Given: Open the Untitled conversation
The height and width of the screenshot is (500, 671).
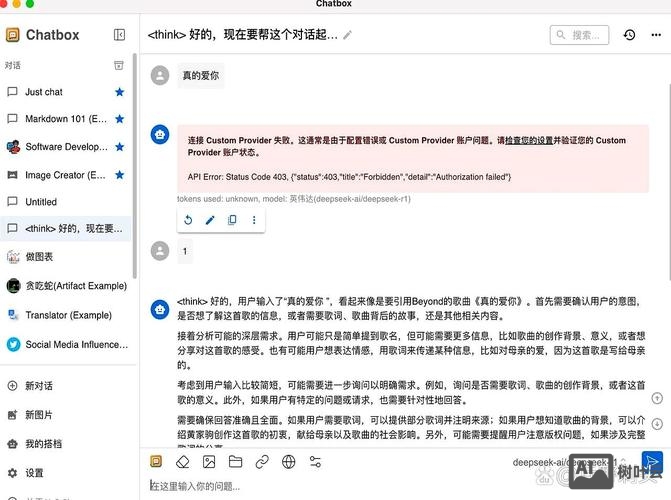Looking at the screenshot, I should point(64,202).
